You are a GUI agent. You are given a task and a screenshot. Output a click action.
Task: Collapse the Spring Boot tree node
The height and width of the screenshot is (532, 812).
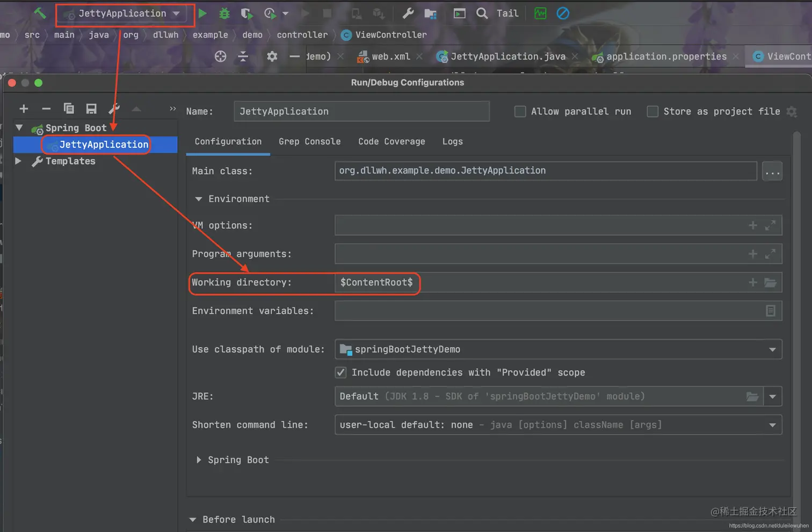coord(19,128)
